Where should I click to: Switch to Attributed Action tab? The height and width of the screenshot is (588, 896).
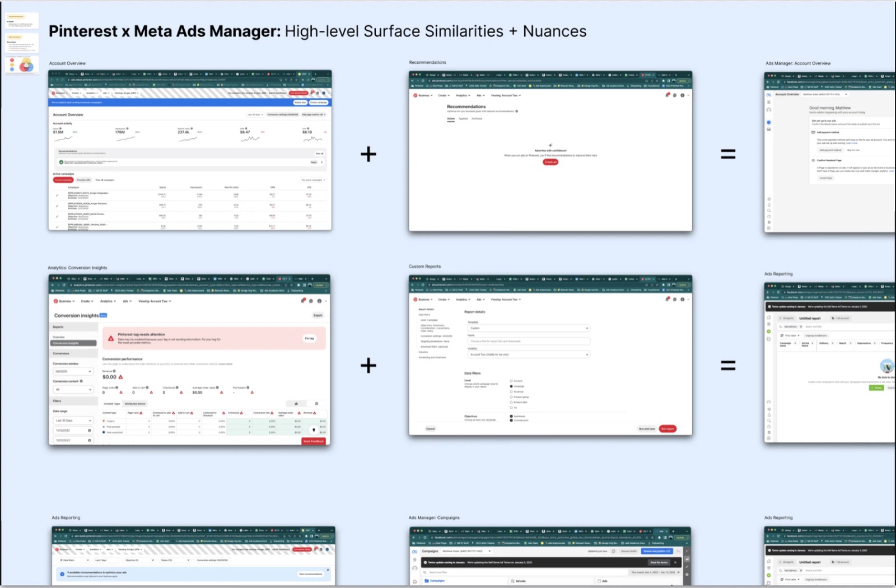click(x=135, y=403)
